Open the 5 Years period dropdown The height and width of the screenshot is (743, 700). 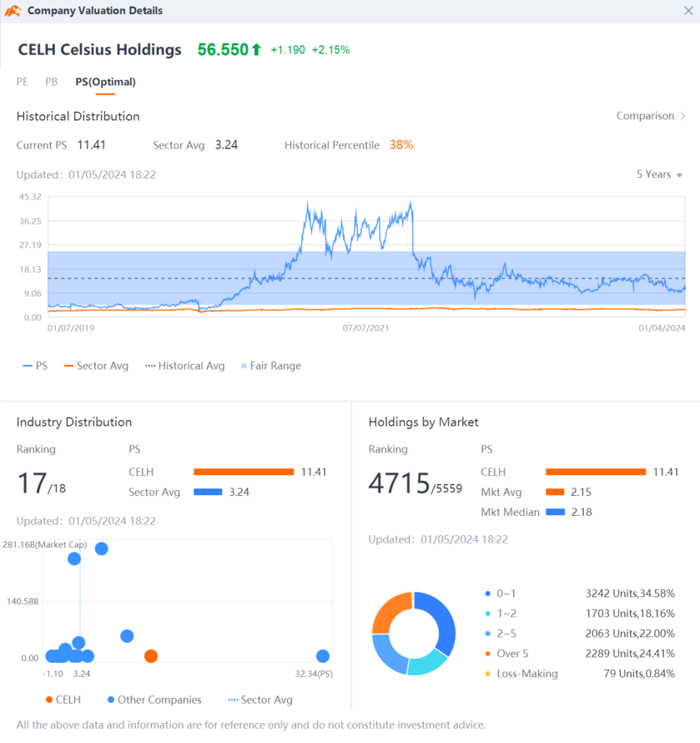click(x=659, y=174)
